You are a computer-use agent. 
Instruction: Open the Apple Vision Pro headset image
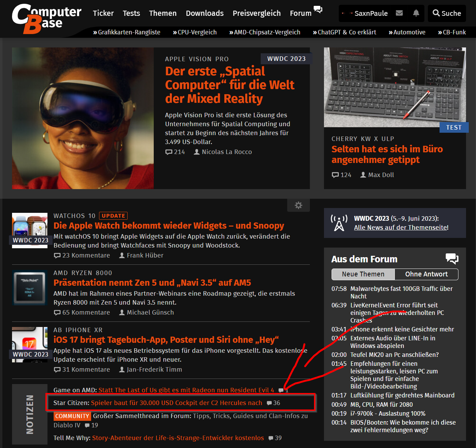[x=83, y=118]
